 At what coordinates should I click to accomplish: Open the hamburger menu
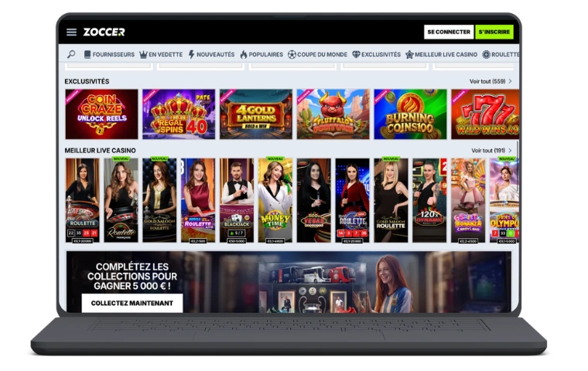click(x=71, y=32)
